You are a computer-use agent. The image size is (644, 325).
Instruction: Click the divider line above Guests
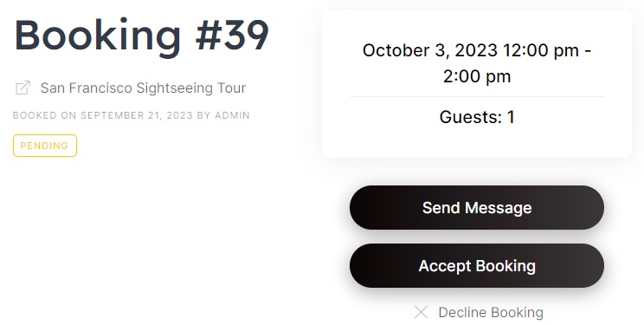(x=477, y=97)
